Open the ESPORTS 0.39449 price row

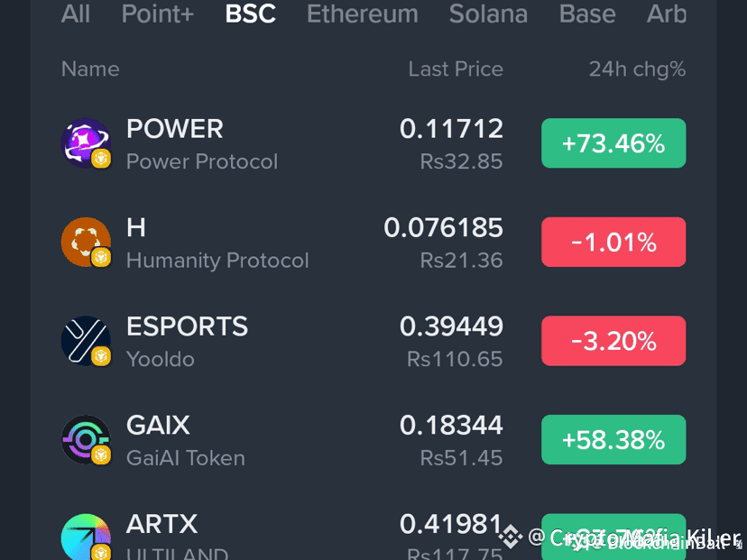pyautogui.click(x=373, y=341)
